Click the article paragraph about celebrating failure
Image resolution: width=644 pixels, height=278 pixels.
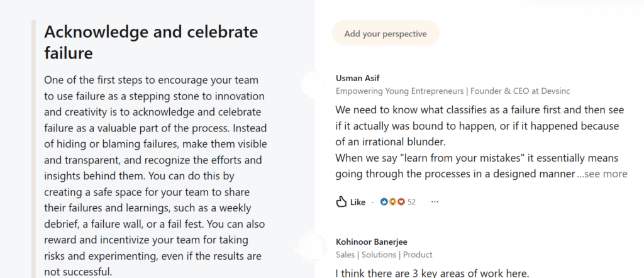(155, 176)
